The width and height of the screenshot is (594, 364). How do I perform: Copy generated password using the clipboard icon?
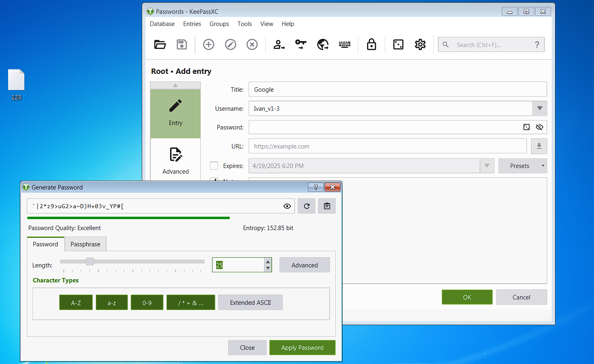pyautogui.click(x=327, y=206)
